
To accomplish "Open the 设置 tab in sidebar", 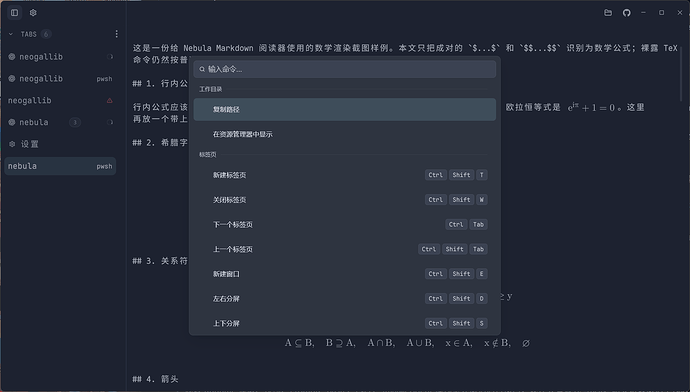I will tap(60, 144).
